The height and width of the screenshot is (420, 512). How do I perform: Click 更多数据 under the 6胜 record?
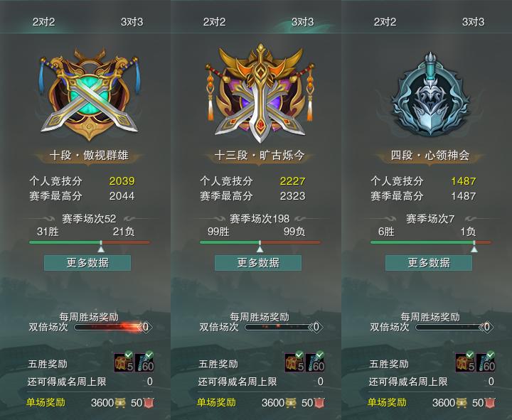429,263
